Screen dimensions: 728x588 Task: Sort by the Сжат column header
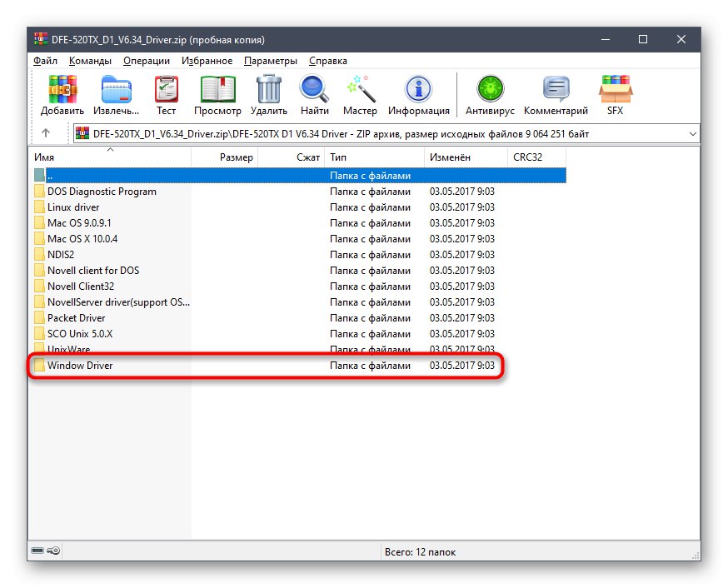click(291, 157)
